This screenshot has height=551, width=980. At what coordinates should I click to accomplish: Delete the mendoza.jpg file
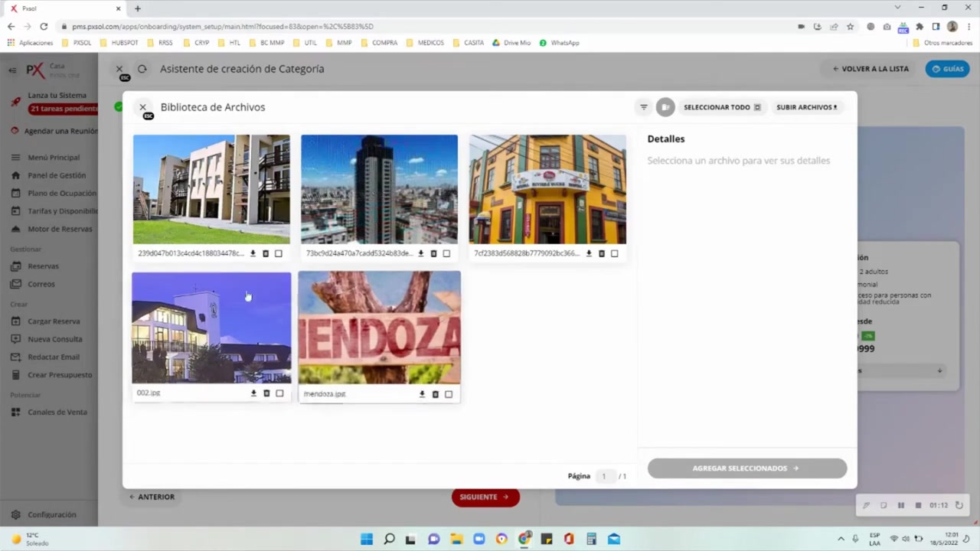(435, 393)
